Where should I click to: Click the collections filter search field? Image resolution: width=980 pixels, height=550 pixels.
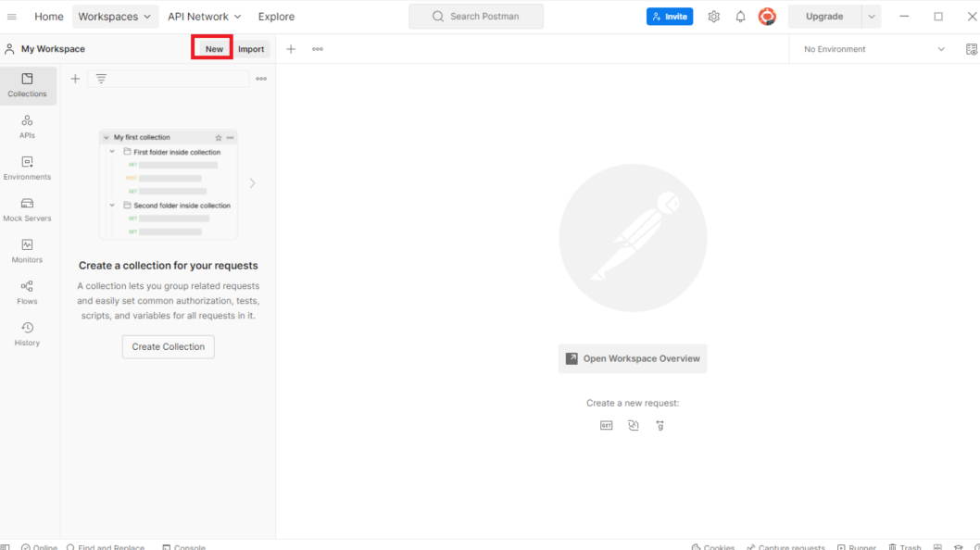click(x=169, y=79)
